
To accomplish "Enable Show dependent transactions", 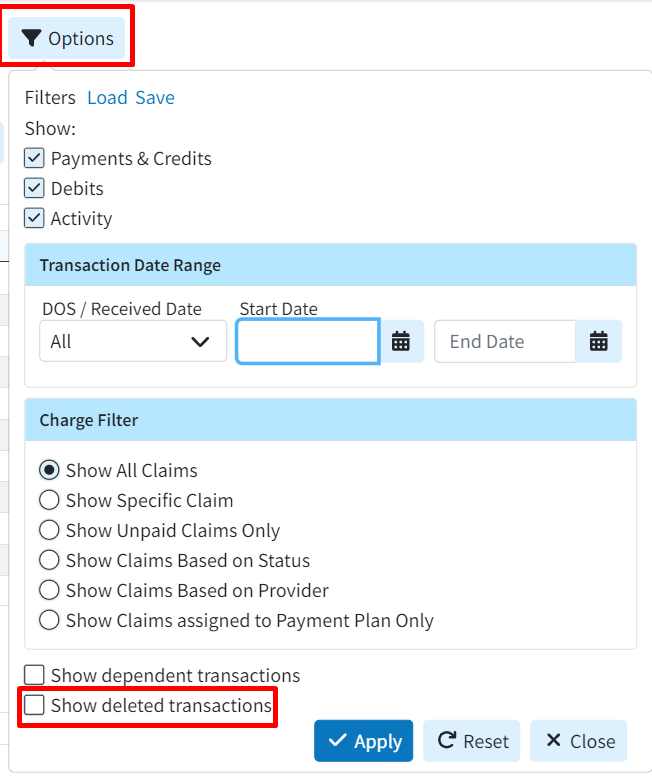I will coord(35,675).
